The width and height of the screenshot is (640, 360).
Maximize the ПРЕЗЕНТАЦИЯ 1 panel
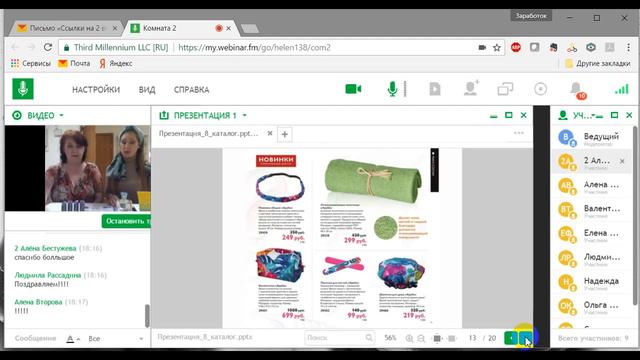click(509, 115)
